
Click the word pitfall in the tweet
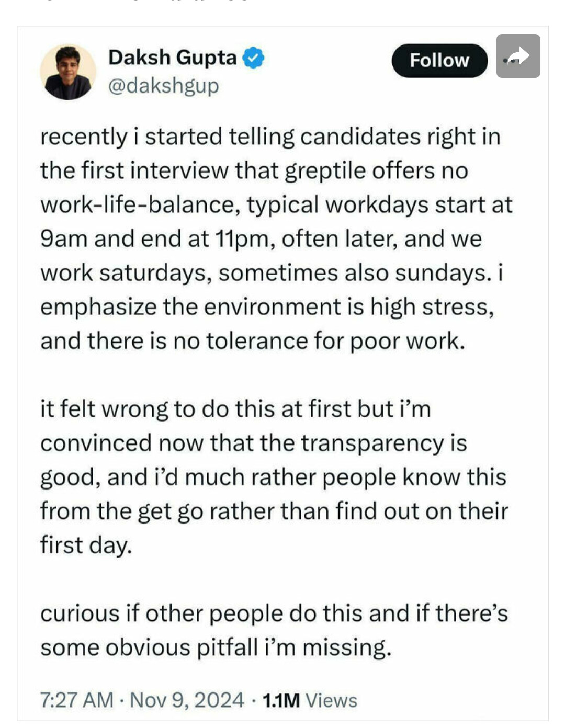[228, 647]
